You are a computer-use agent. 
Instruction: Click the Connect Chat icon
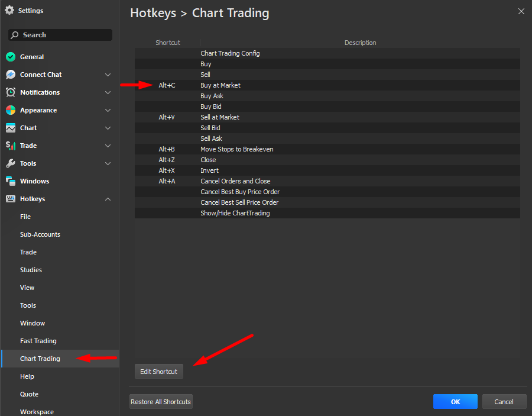(x=10, y=75)
